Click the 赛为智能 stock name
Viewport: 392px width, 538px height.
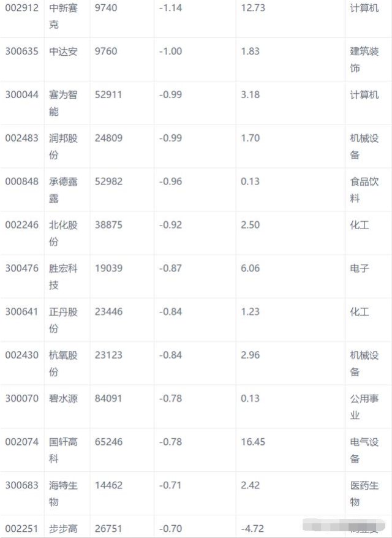(x=63, y=104)
